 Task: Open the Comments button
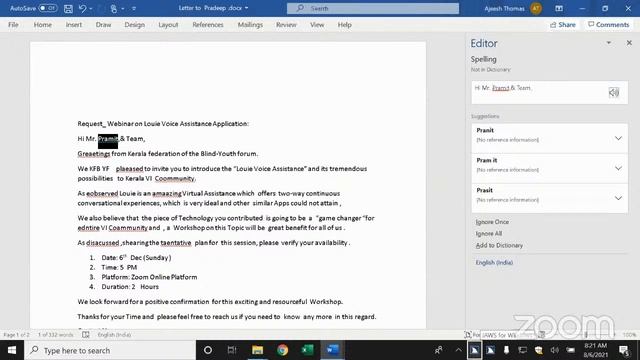click(x=609, y=25)
